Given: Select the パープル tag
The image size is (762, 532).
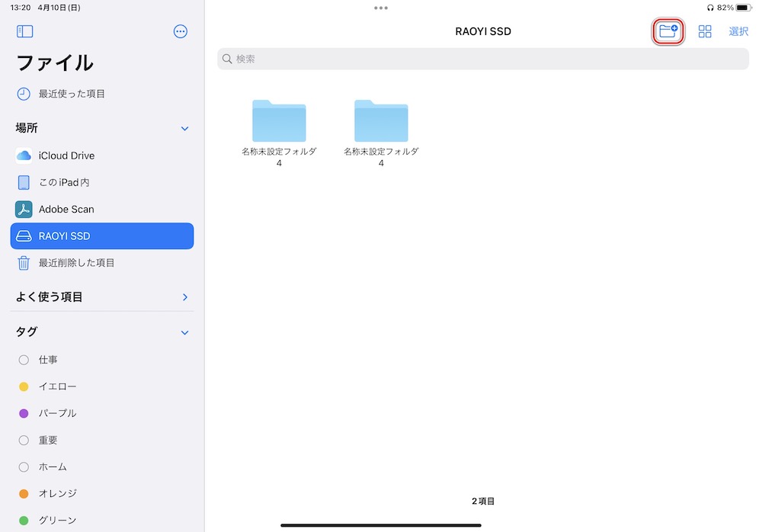Looking at the screenshot, I should click(102, 413).
